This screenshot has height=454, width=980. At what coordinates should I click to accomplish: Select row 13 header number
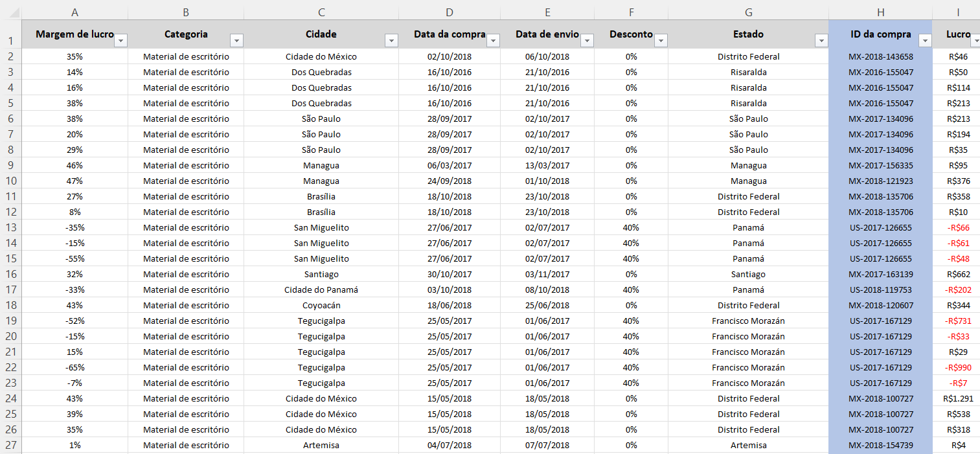pos(11,227)
